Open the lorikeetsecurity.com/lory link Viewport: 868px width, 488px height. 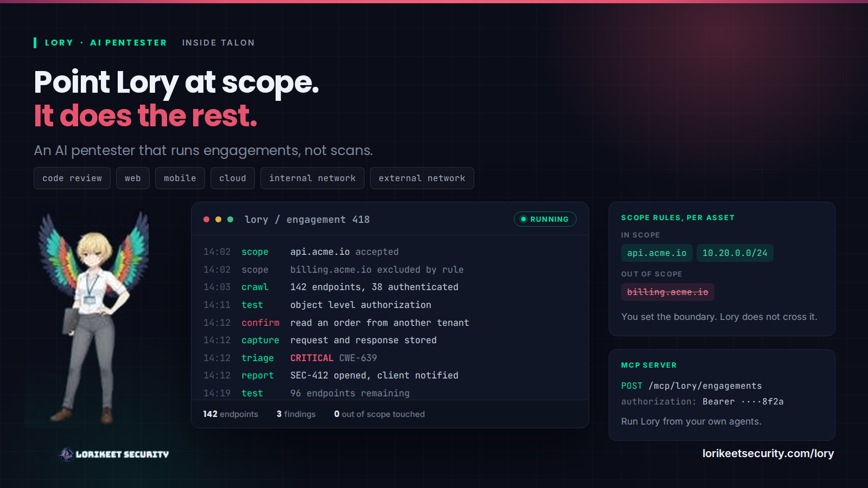coord(768,453)
